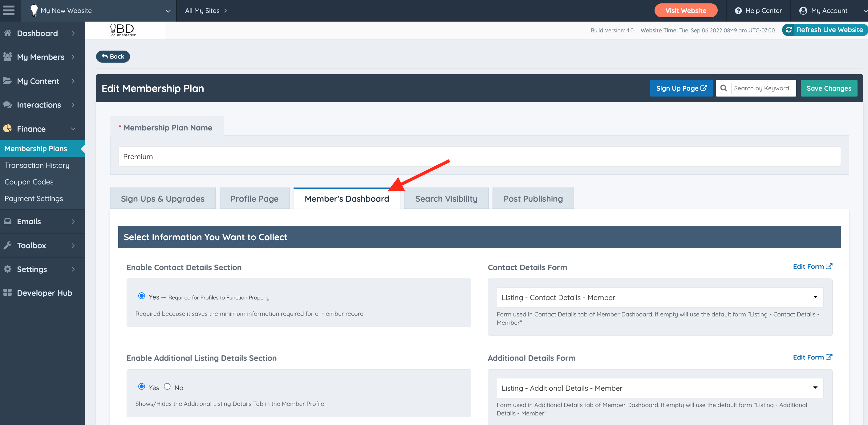
Task: Click the Back button
Action: tap(113, 57)
